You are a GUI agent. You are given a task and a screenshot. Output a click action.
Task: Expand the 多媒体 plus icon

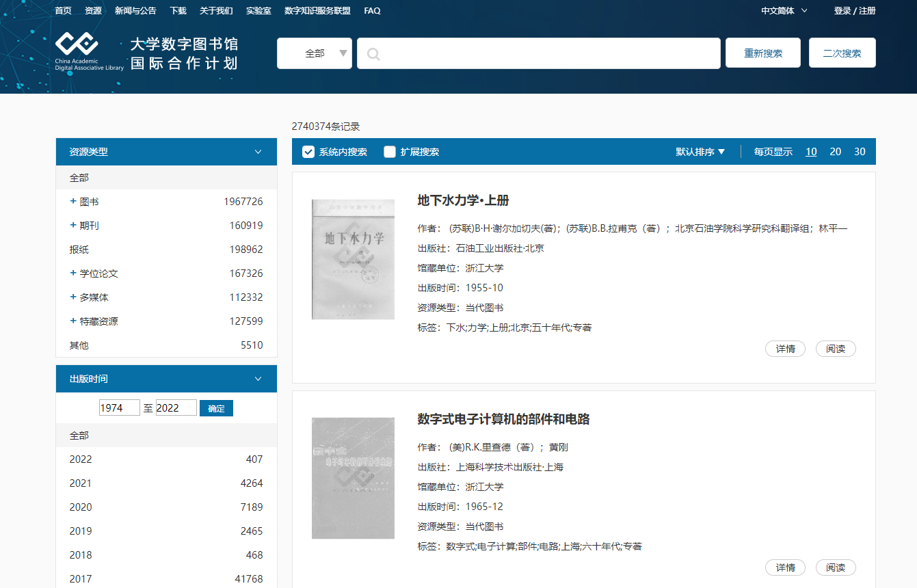(x=73, y=297)
